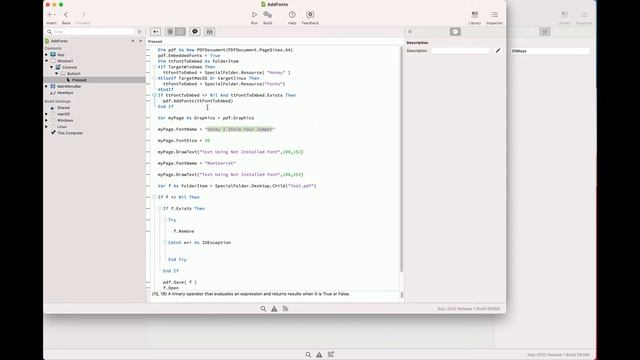Viewport: 640px width, 360px height.
Task: Open the Feedback toolbar item
Action: (x=310, y=17)
